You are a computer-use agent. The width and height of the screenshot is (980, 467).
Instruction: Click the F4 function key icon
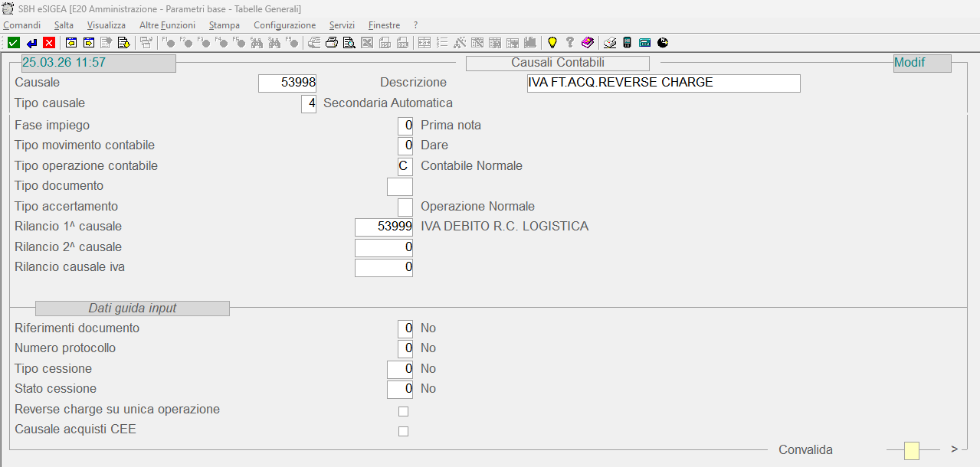tap(221, 43)
